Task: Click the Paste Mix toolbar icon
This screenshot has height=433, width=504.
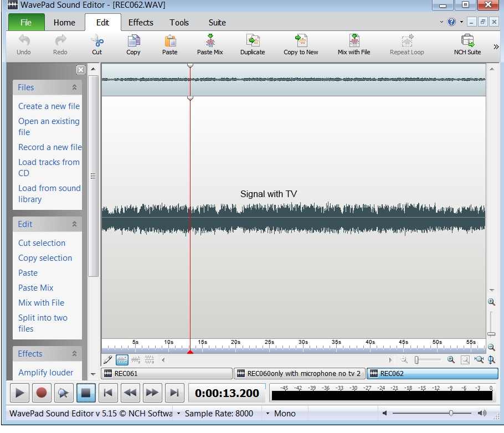Action: pyautogui.click(x=210, y=42)
